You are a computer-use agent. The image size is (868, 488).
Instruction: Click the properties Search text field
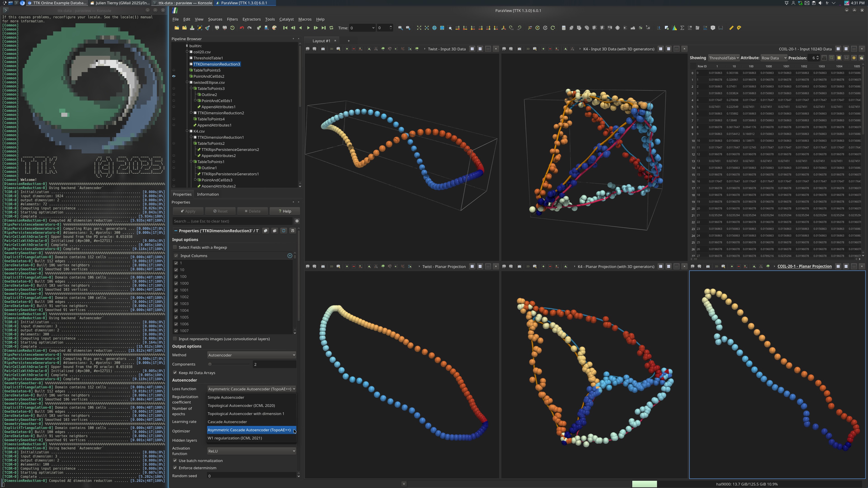pyautogui.click(x=233, y=221)
